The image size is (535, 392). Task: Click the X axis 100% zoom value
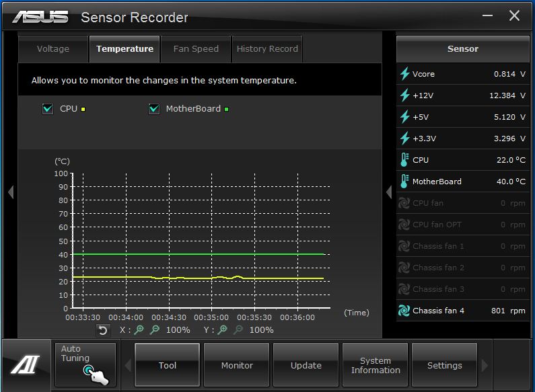tap(178, 330)
